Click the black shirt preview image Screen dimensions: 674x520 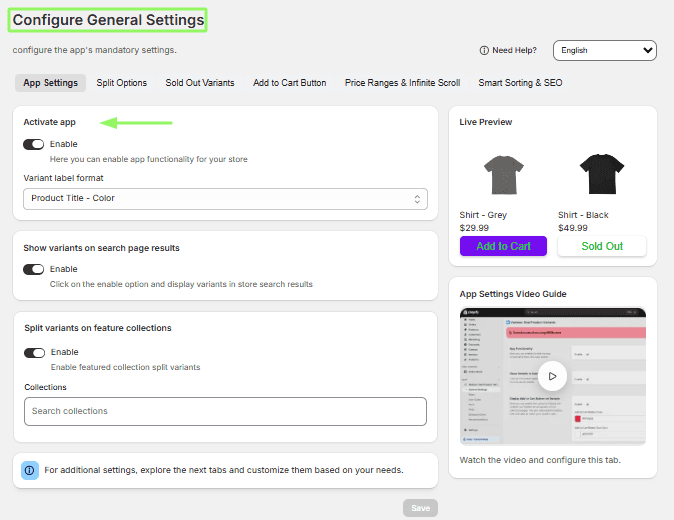(602, 174)
